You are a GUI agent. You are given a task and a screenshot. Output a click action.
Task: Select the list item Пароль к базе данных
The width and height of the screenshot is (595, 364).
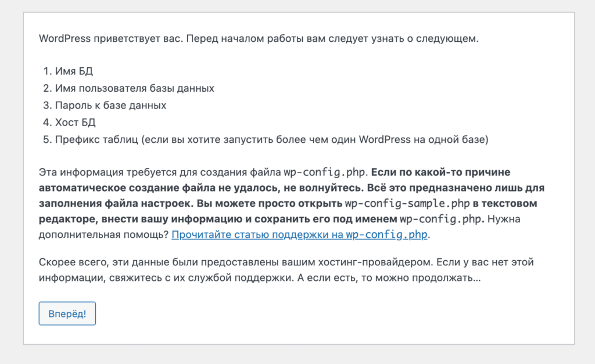coord(111,106)
